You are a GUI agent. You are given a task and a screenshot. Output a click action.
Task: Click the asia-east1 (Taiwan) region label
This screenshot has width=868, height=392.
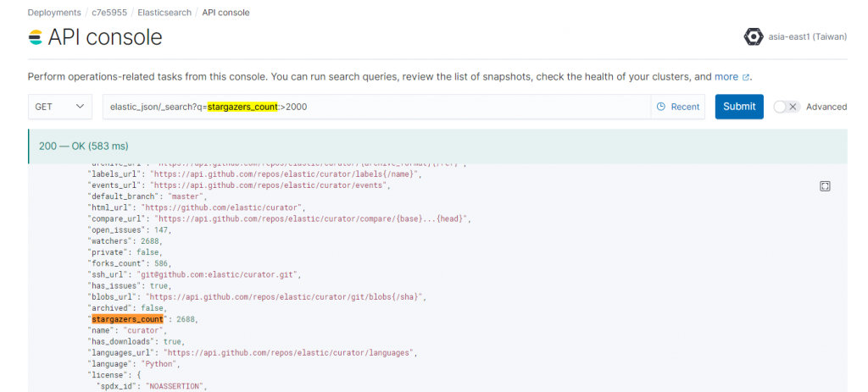pyautogui.click(x=808, y=37)
